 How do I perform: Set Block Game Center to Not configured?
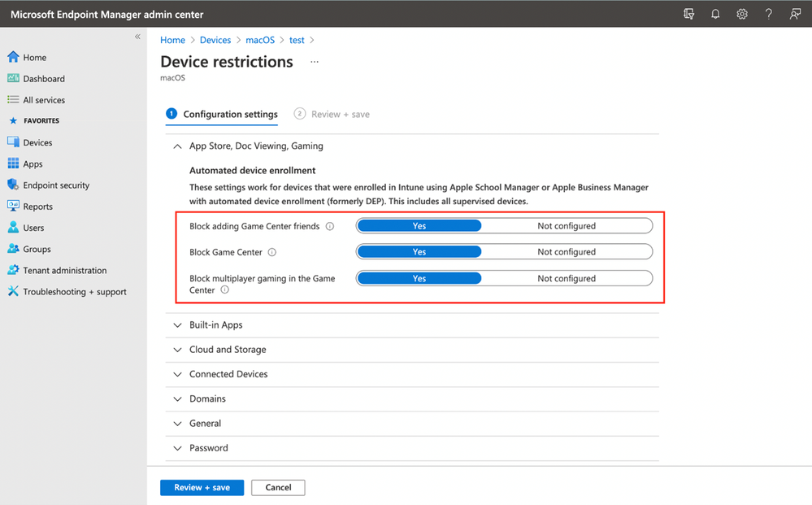567,252
